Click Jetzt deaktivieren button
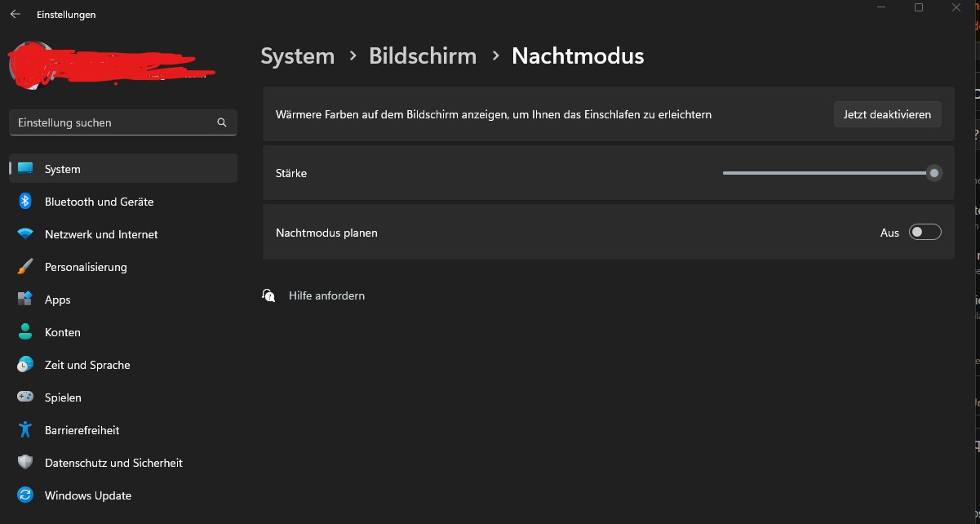This screenshot has height=524, width=980. tap(887, 114)
